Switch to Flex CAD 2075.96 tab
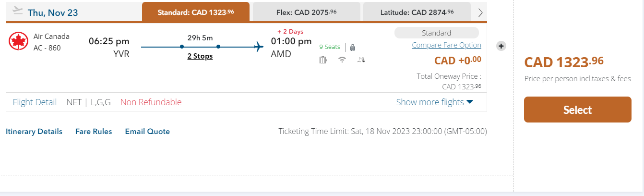This screenshot has height=196, width=644. [306, 12]
